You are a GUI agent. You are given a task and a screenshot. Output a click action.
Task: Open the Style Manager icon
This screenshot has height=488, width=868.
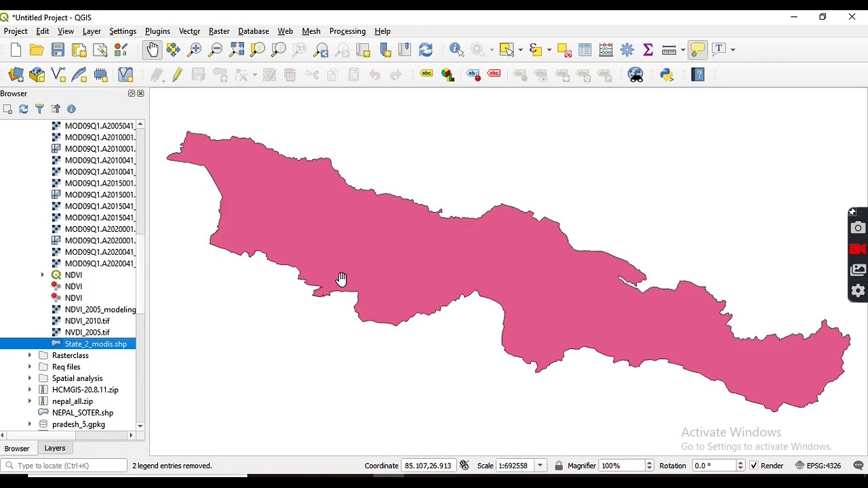point(121,49)
